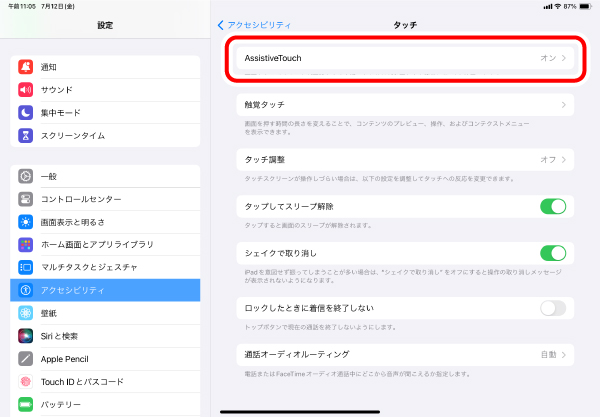Tap the Touch IDとパスコード fingerprint icon

(x=26, y=381)
